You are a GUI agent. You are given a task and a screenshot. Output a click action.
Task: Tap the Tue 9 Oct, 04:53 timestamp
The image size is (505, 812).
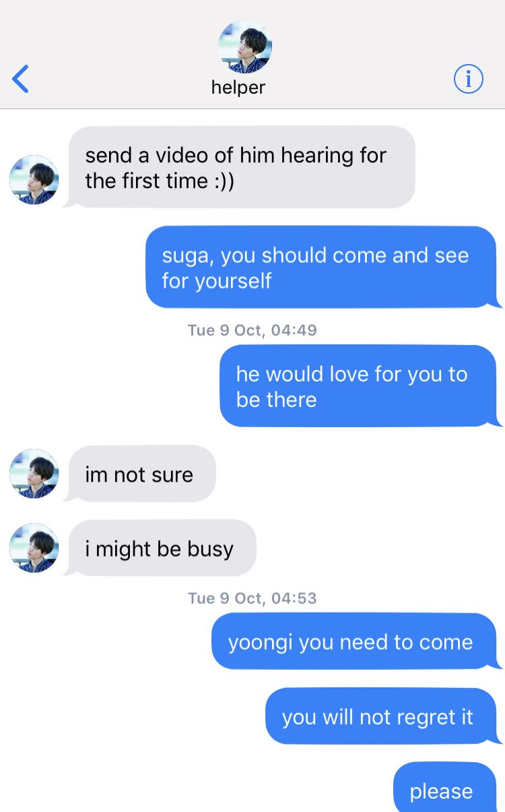pyautogui.click(x=252, y=598)
